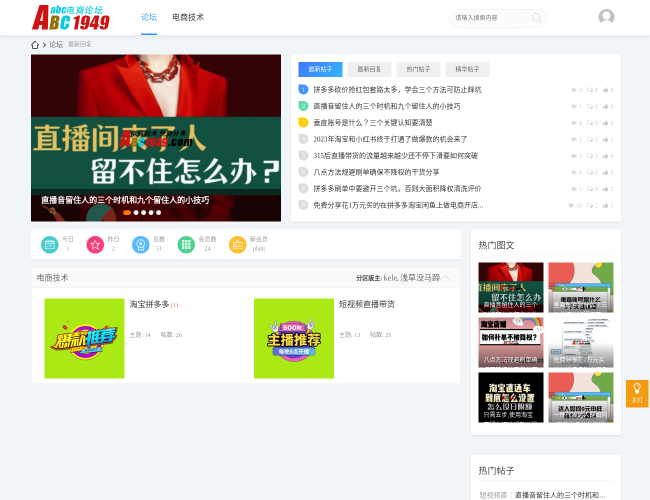
Task: Switch to the 热门帖子 tab
Action: tap(418, 70)
